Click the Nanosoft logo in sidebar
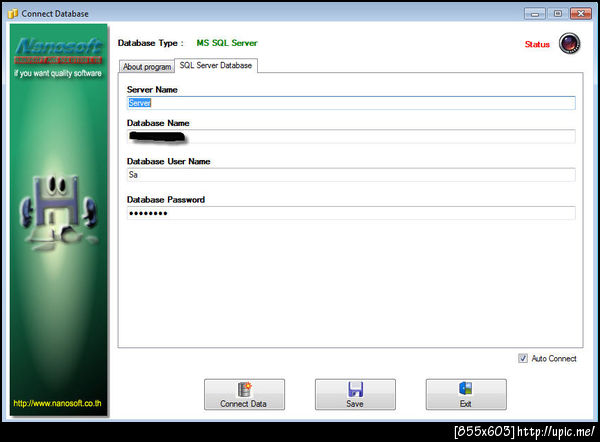The width and height of the screenshot is (600, 442). 58,51
